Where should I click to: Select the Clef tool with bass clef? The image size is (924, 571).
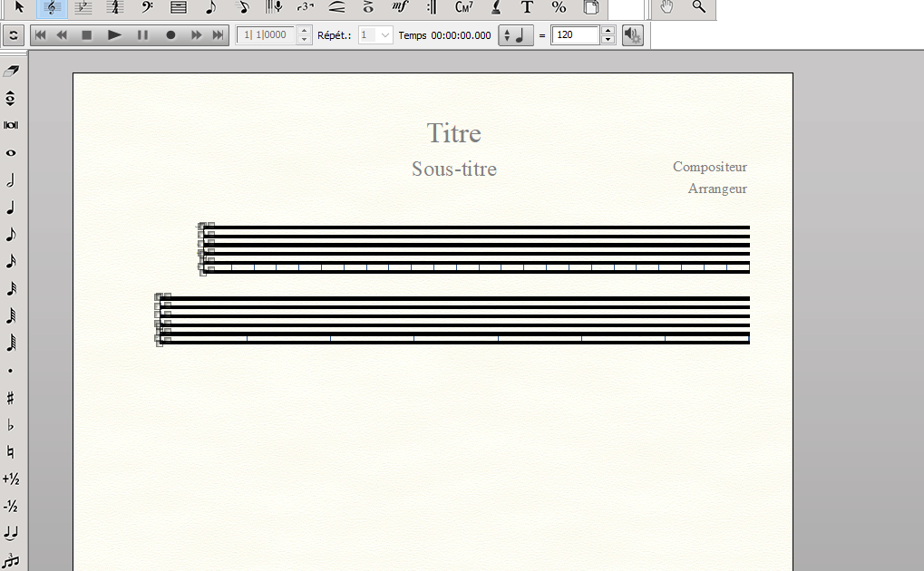pyautogui.click(x=146, y=7)
